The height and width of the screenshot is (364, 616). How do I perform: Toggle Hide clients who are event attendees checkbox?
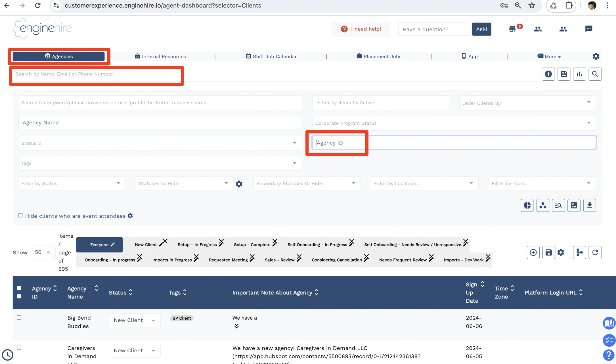(x=20, y=216)
